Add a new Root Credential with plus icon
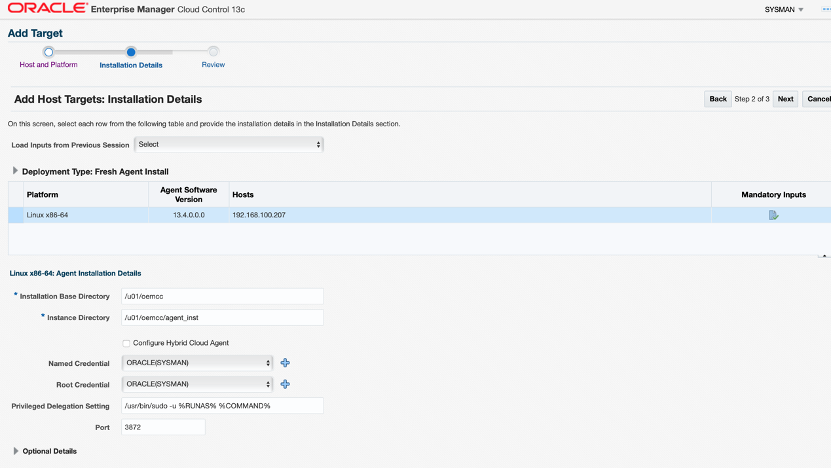 pos(285,384)
